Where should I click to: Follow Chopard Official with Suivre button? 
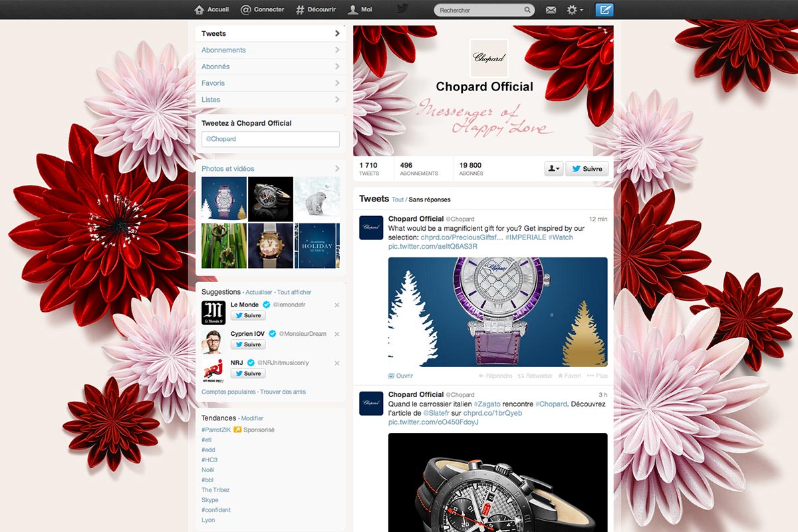click(587, 169)
